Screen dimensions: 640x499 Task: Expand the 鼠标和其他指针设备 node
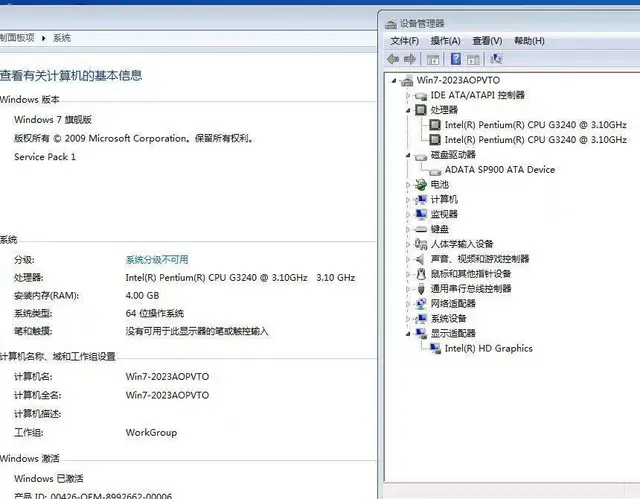point(408,274)
